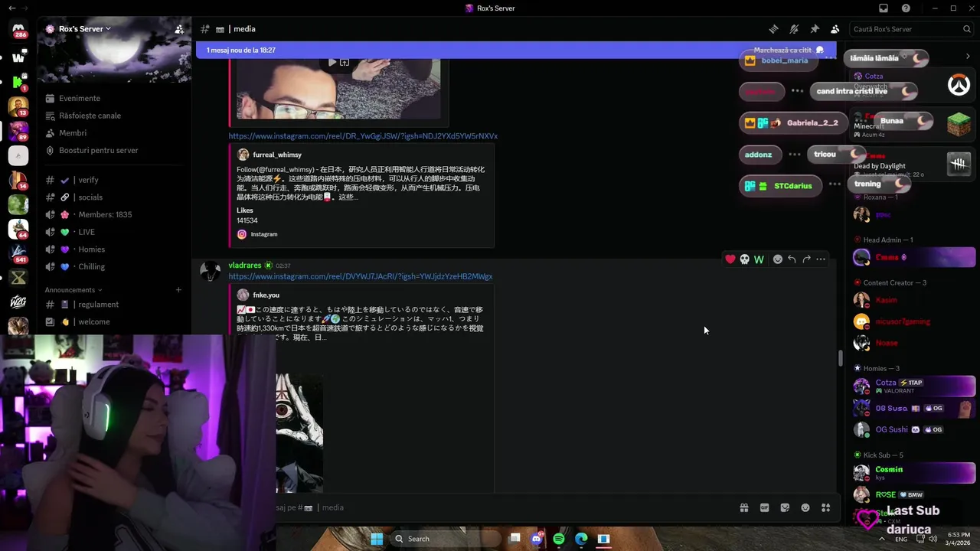Open the help question mark icon
Image resolution: width=980 pixels, height=551 pixels.
point(906,8)
